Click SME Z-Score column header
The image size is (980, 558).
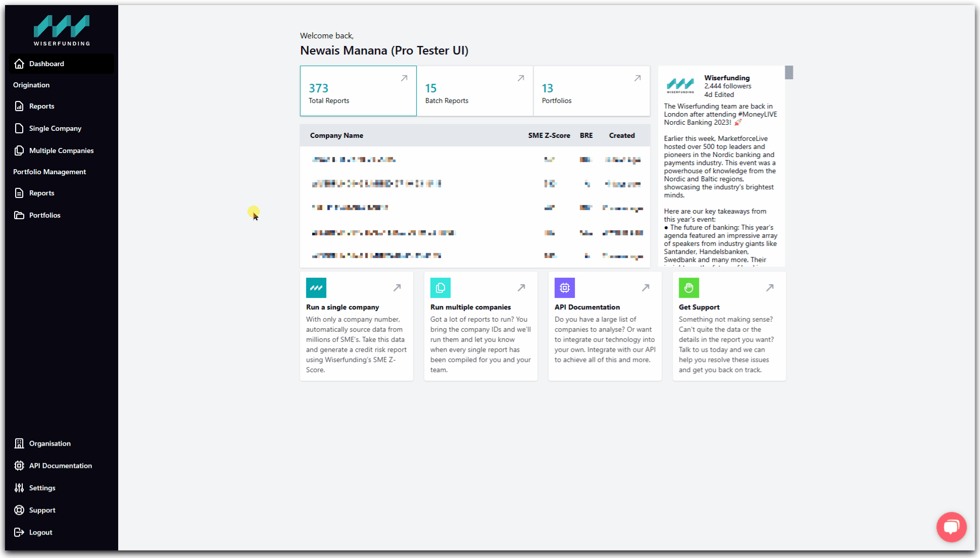click(x=549, y=135)
